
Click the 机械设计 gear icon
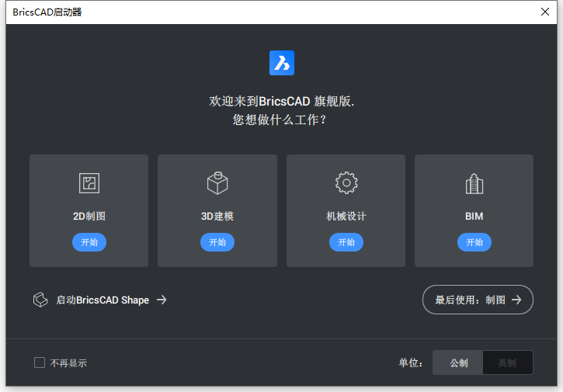pos(346,183)
